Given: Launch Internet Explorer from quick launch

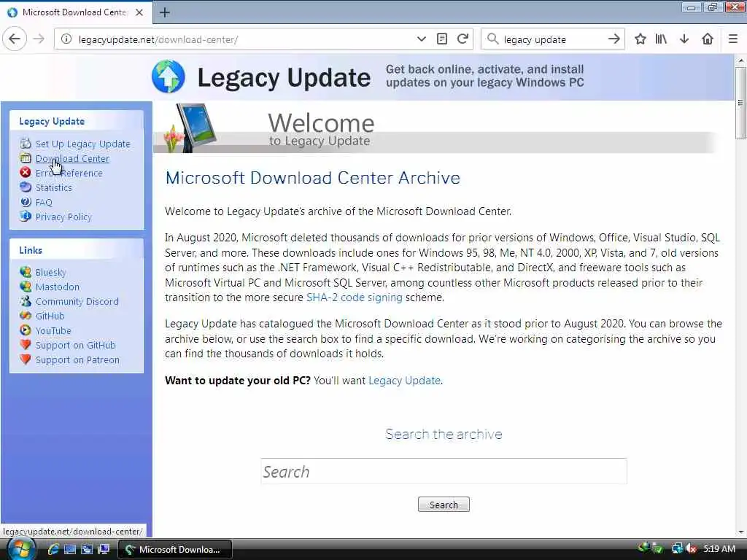Looking at the screenshot, I should point(53,549).
